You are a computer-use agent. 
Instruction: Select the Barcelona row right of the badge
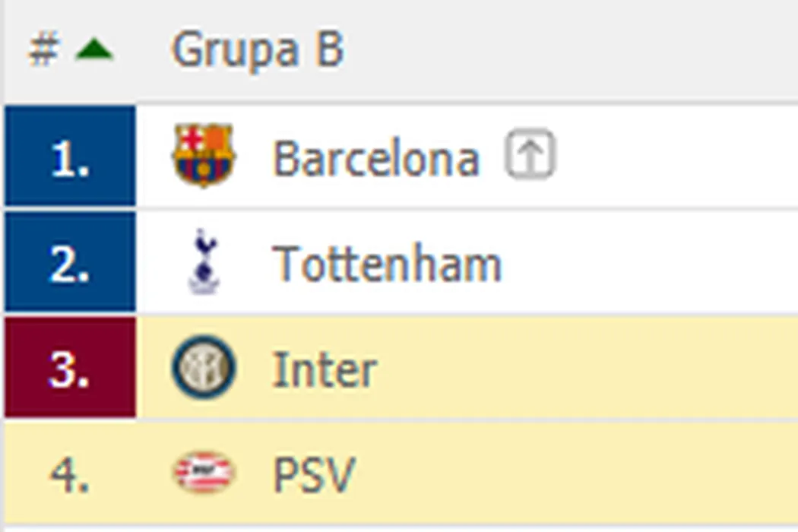(676, 157)
